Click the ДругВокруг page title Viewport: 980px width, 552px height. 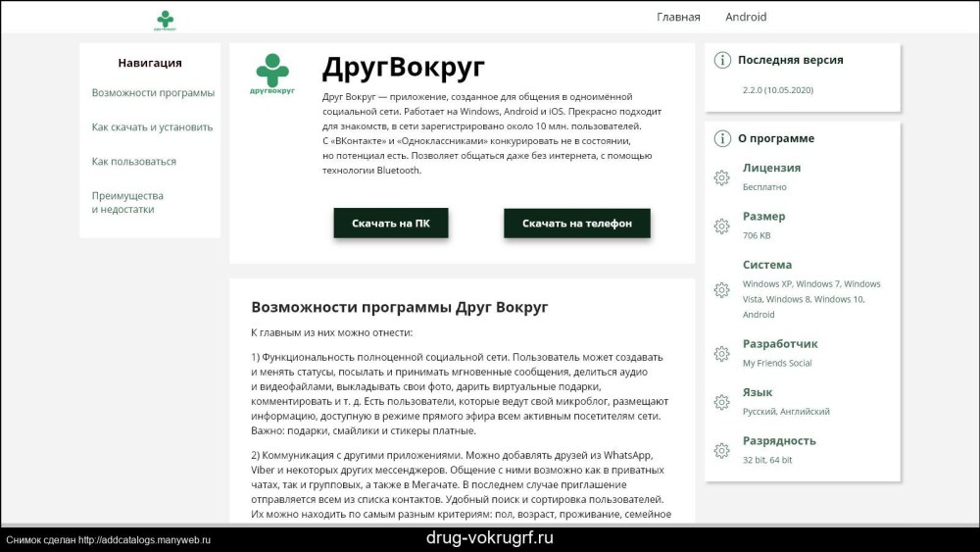(x=403, y=67)
